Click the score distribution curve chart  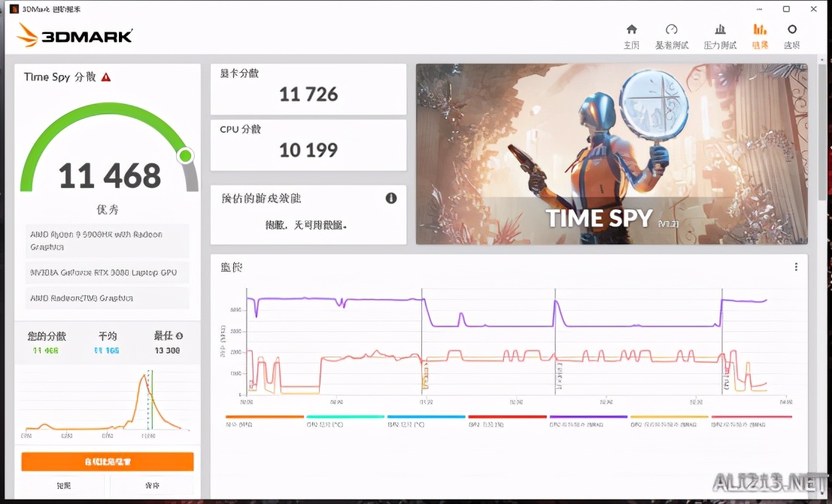tap(107, 402)
